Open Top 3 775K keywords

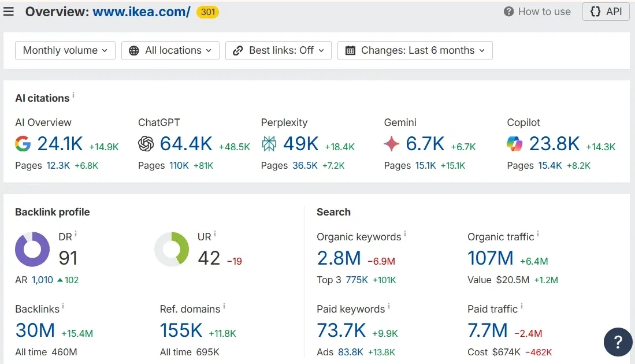[357, 280]
